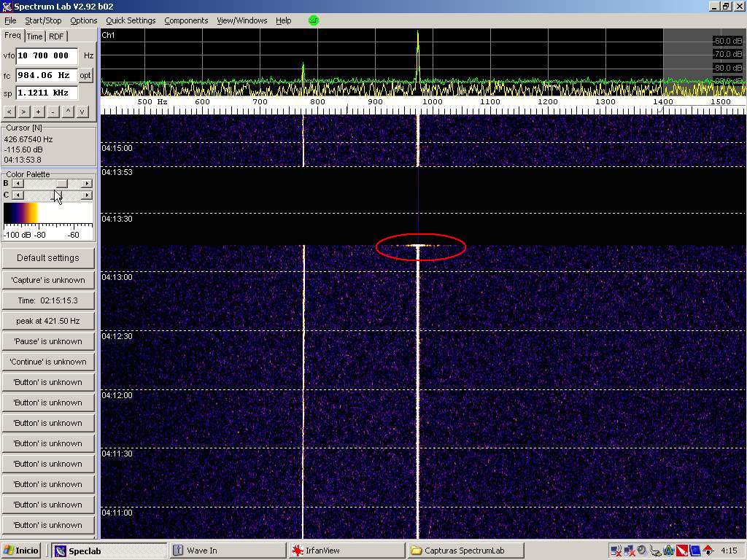Click the -60.0 dB amplitude scale label
The height and width of the screenshot is (560, 747).
point(727,41)
